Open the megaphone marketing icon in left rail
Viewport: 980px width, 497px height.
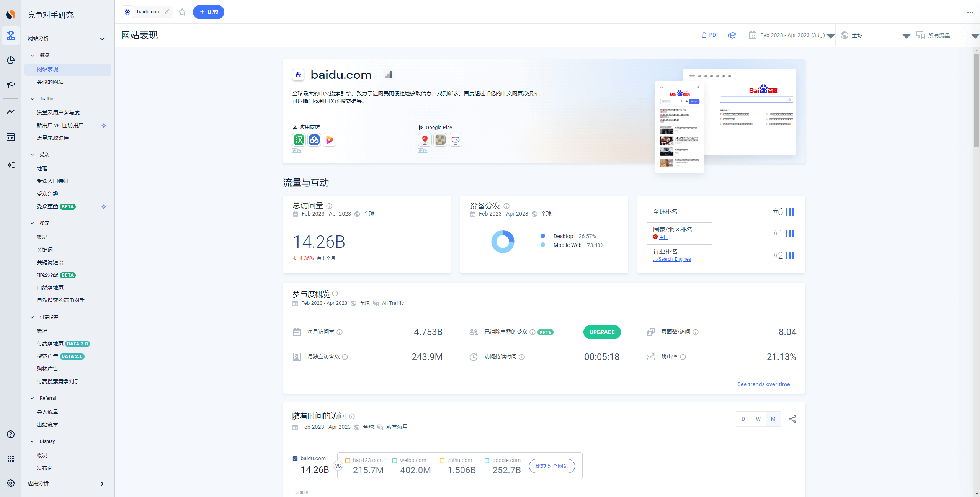11,85
